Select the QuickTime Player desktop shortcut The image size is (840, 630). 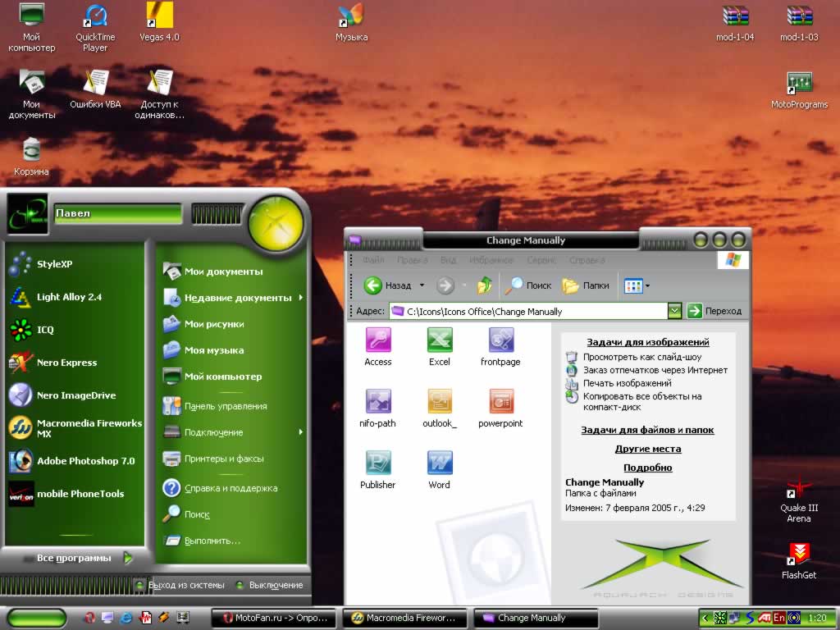(x=95, y=28)
